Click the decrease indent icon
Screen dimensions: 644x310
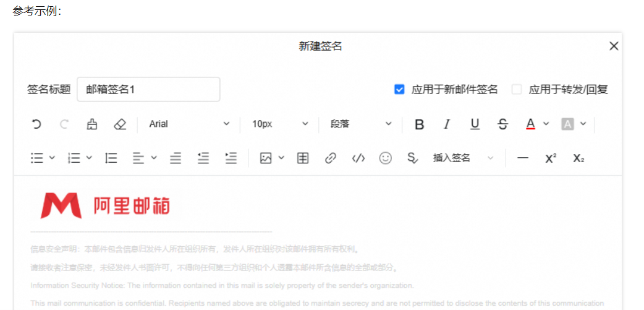pos(203,158)
